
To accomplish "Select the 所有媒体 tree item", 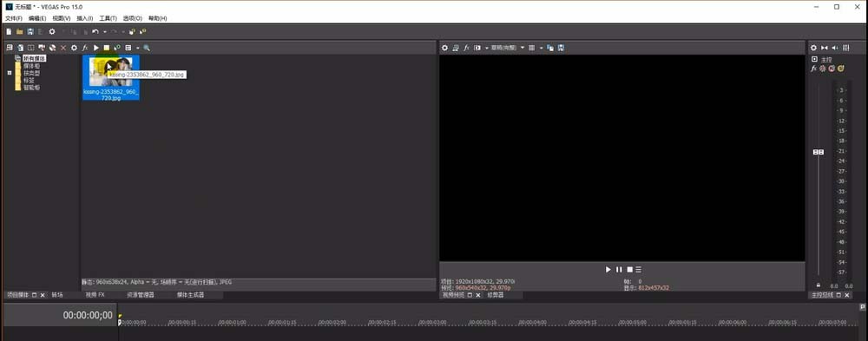I will pos(35,58).
